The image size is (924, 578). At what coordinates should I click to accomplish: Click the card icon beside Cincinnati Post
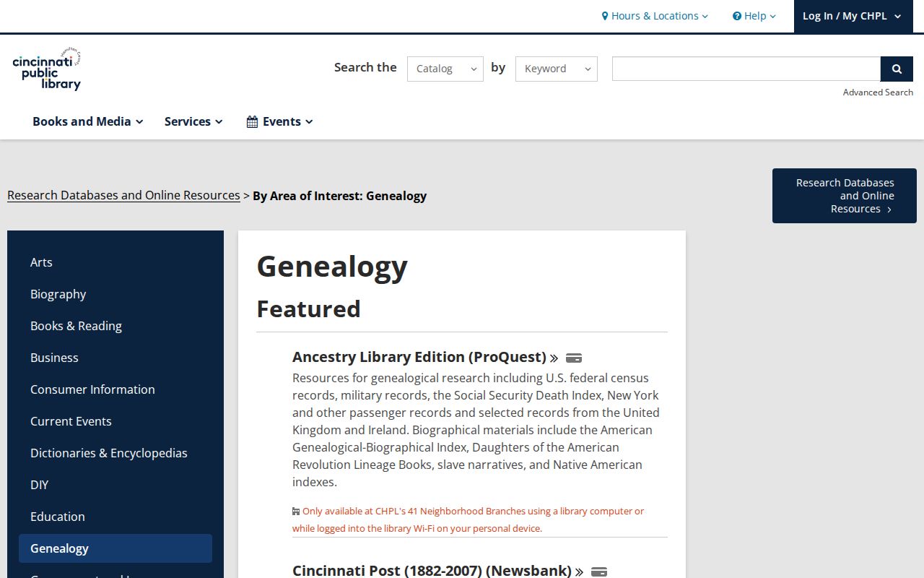click(599, 571)
